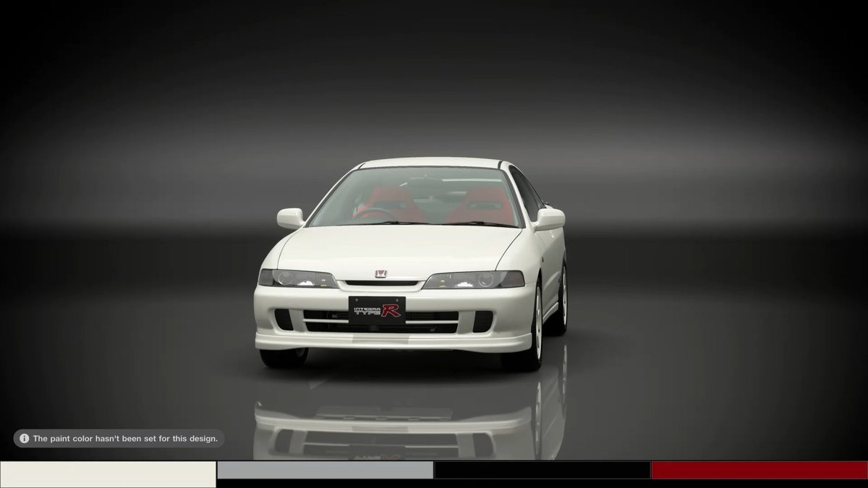Select the dark red color swatch
868x488 pixels.
pyautogui.click(x=759, y=470)
